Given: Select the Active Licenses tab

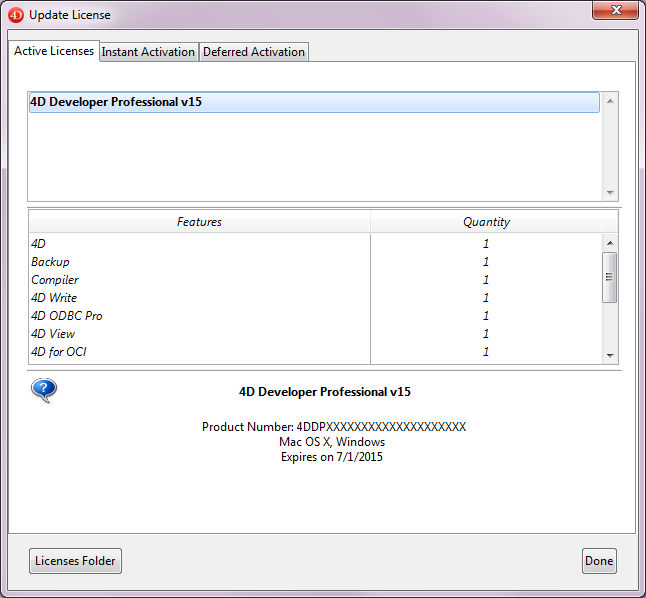Looking at the screenshot, I should click(54, 51).
